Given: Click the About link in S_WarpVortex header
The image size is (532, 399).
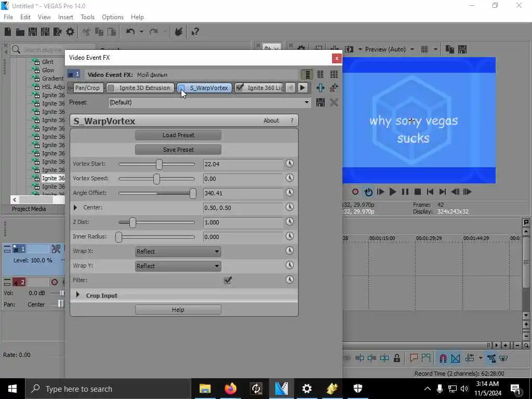Looking at the screenshot, I should click(x=271, y=121).
